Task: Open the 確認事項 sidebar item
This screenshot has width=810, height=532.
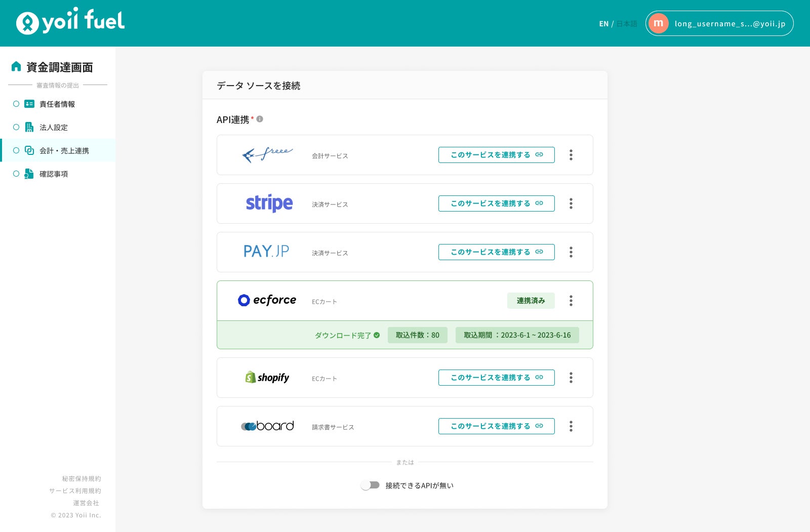Action: (58, 174)
